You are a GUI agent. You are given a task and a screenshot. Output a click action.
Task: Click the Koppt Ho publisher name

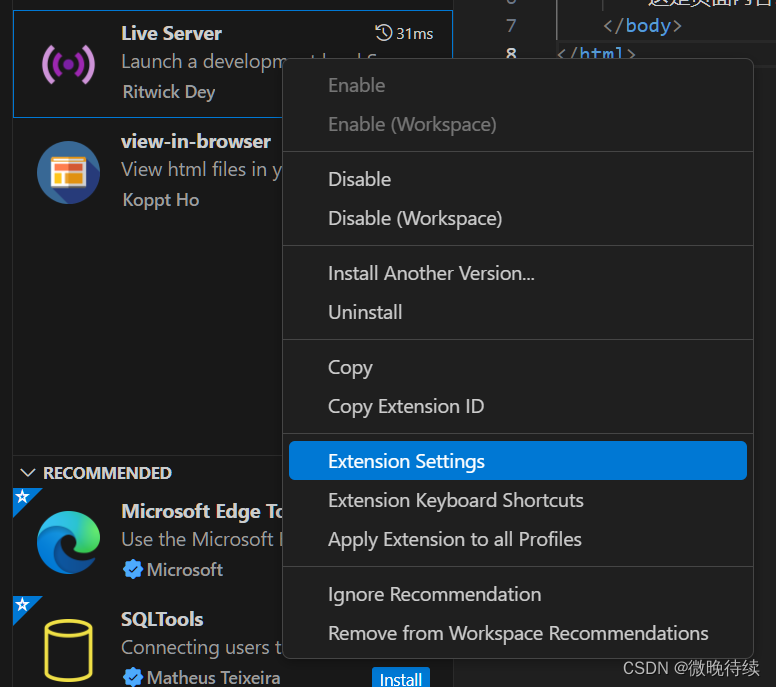point(161,200)
